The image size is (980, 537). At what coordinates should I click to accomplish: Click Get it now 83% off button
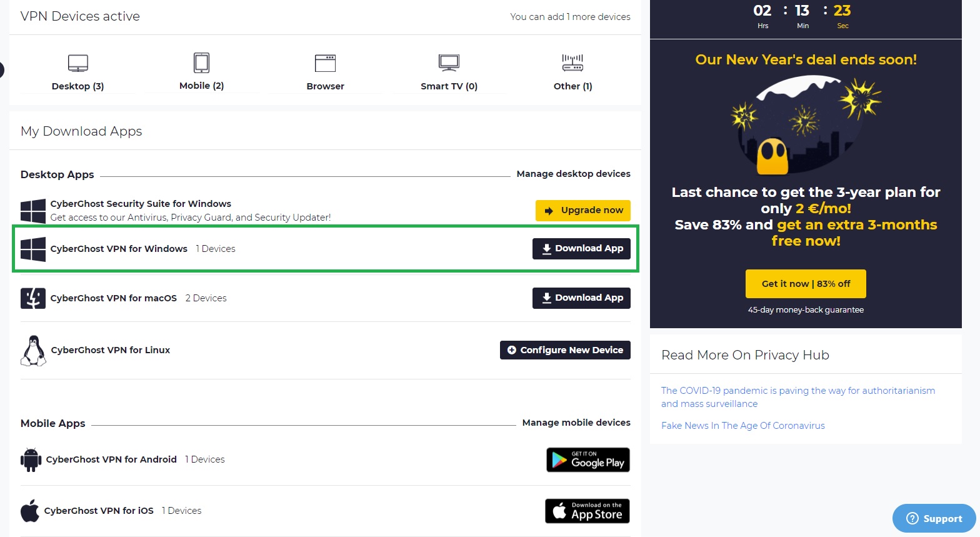pyautogui.click(x=806, y=284)
